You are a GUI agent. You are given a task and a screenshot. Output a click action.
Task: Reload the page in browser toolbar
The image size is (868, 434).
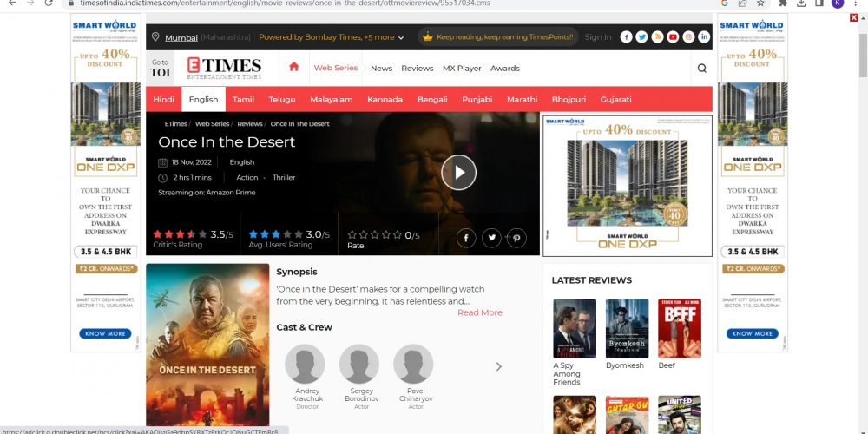[49, 3]
